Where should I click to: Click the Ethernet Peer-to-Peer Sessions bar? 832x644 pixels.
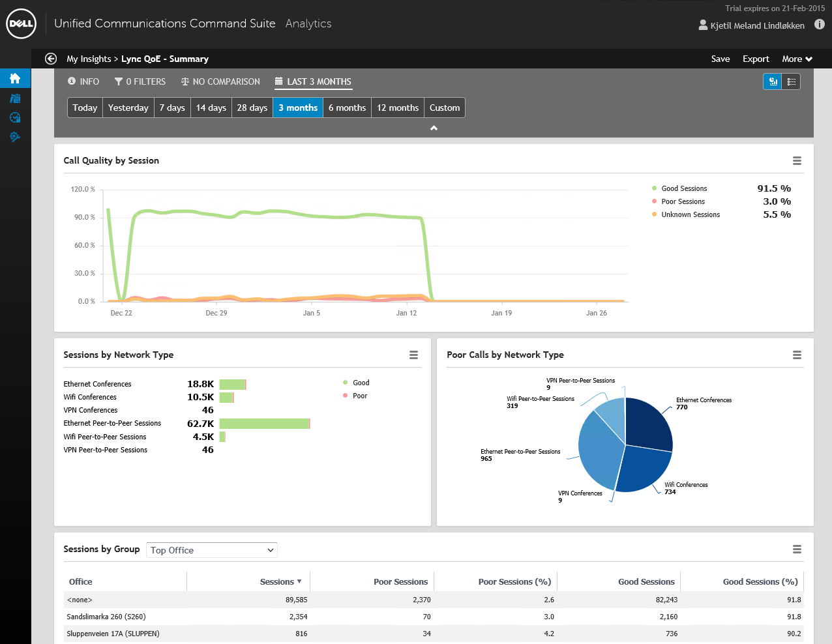(265, 424)
